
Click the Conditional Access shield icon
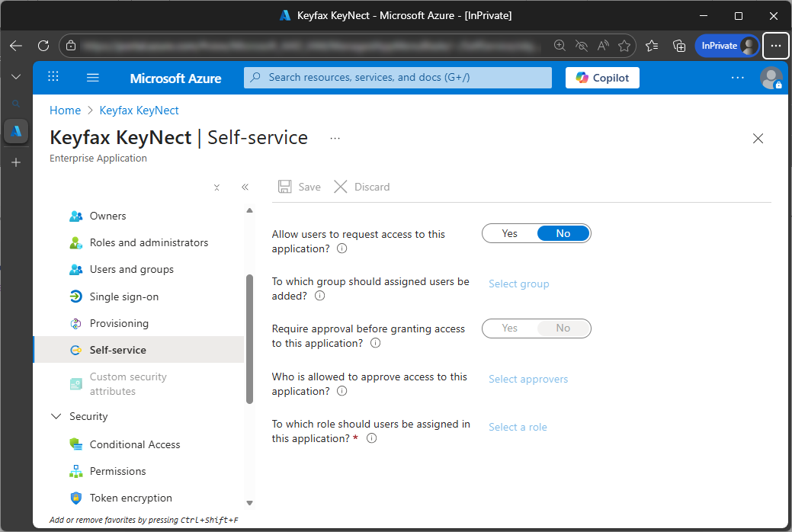coord(75,444)
